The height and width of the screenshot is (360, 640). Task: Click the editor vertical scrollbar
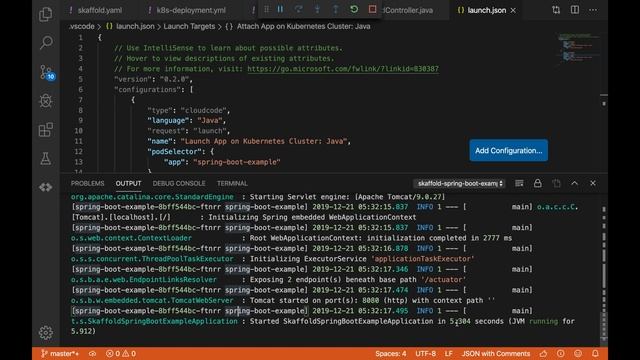coord(604,102)
